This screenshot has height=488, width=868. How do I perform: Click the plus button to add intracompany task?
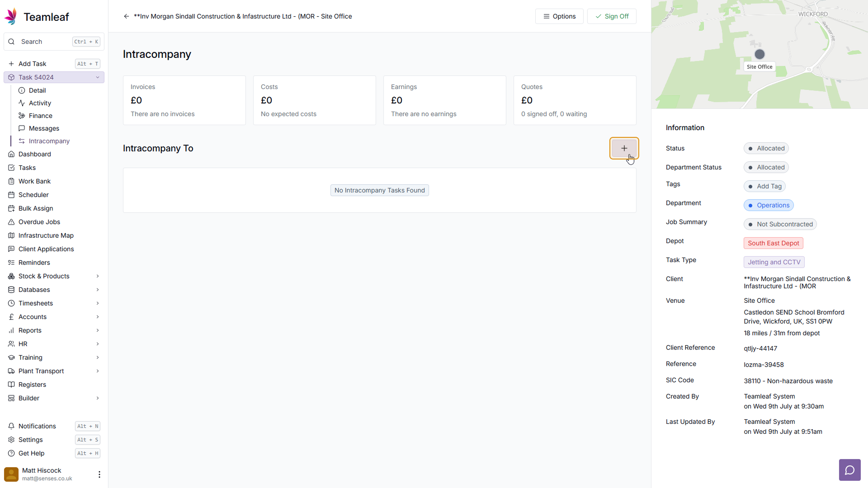[624, 148]
